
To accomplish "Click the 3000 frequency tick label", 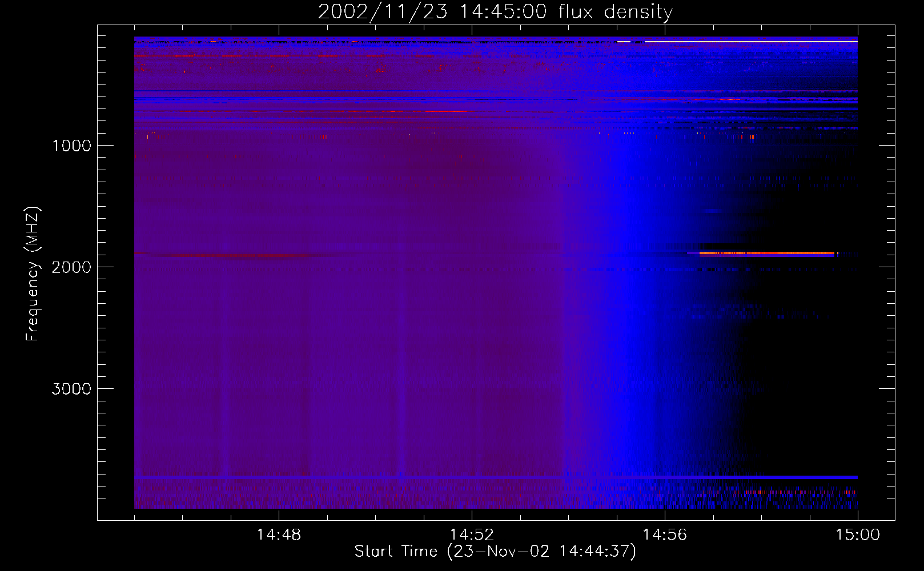I will tap(71, 389).
